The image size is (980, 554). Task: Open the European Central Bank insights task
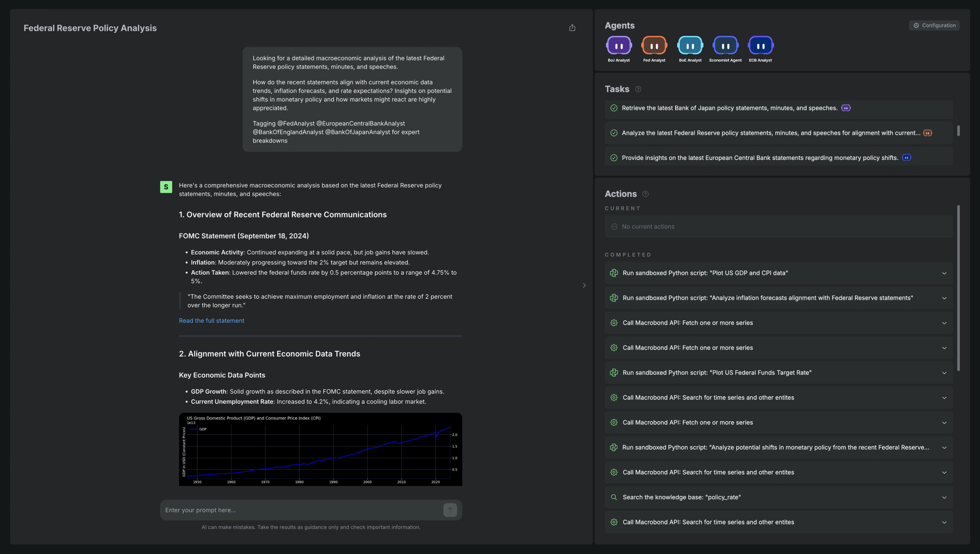[x=778, y=157]
